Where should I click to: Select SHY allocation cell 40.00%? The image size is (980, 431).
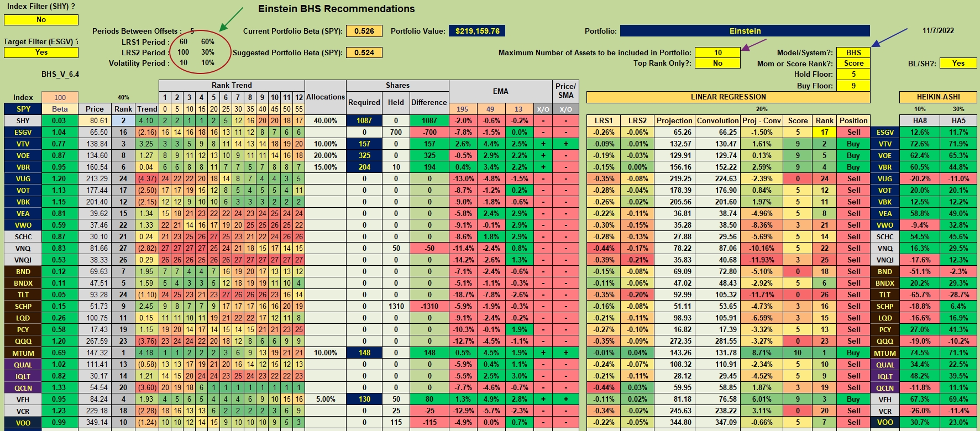coord(326,120)
